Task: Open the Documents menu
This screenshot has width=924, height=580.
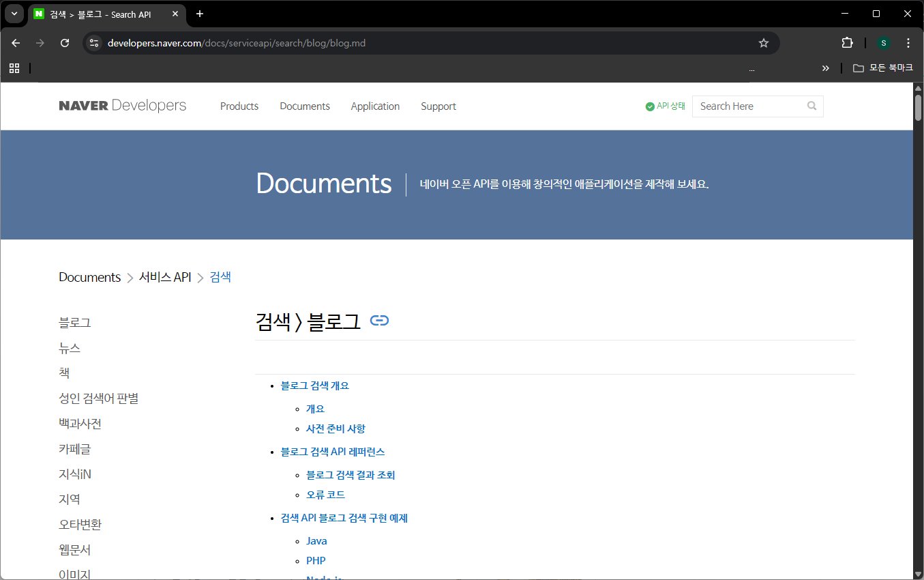Action: click(x=305, y=106)
